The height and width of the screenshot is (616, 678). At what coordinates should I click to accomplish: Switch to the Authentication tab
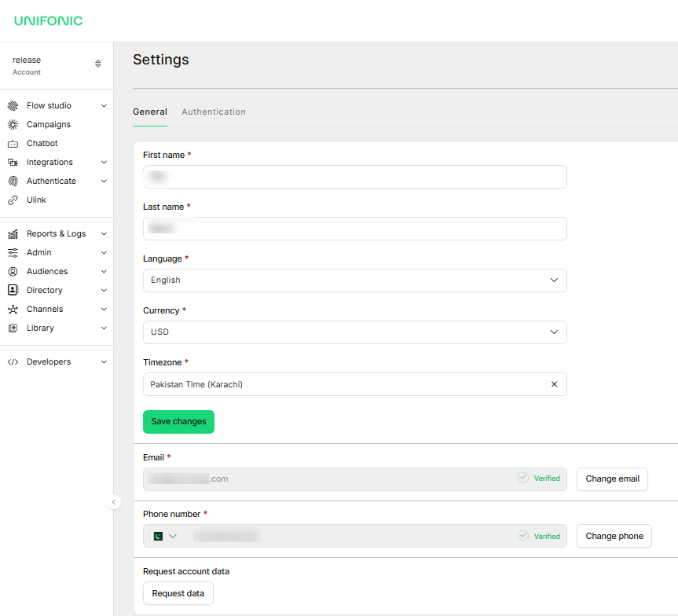coord(214,112)
